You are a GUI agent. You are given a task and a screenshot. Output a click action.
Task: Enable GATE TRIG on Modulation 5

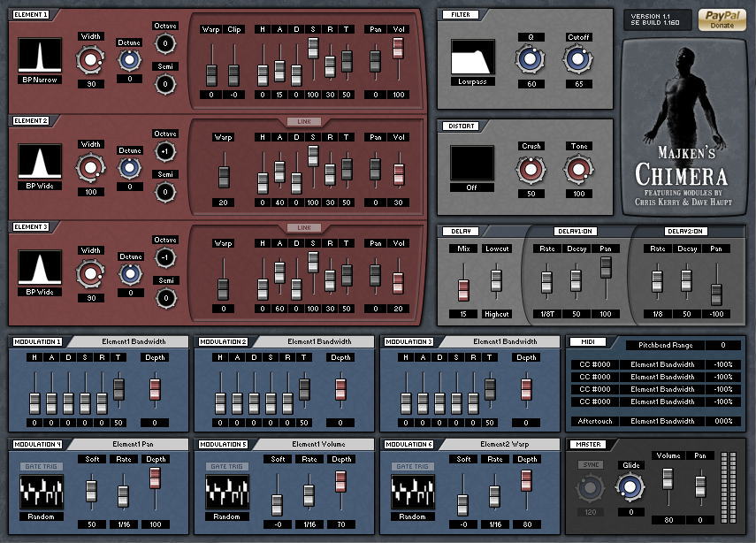click(x=226, y=466)
